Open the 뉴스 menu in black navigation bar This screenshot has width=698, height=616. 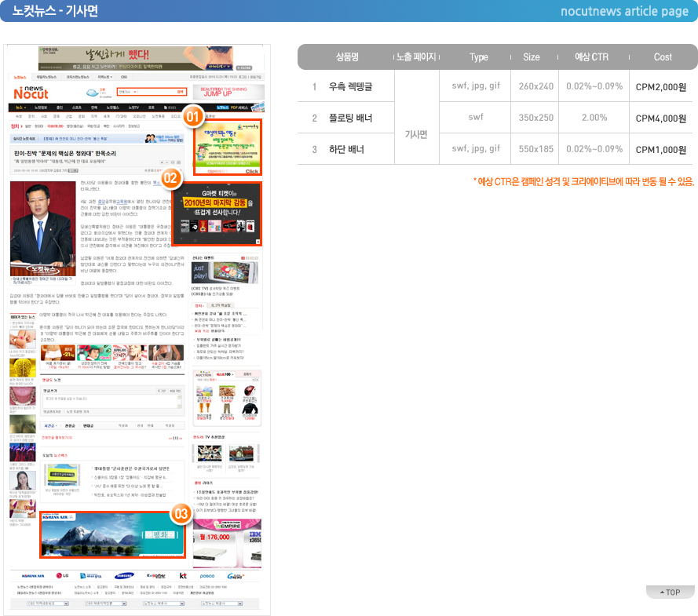tap(20, 108)
